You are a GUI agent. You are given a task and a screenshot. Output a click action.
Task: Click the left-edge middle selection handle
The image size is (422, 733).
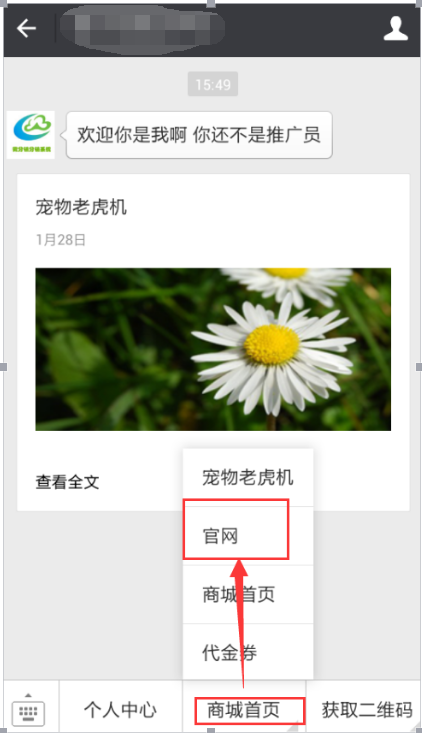3,367
